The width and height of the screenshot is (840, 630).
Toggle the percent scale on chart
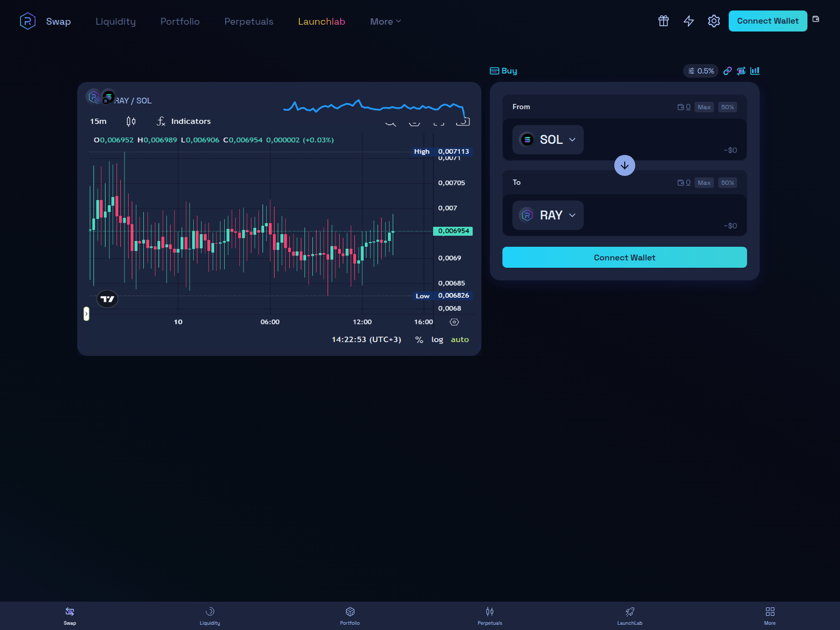coord(419,340)
